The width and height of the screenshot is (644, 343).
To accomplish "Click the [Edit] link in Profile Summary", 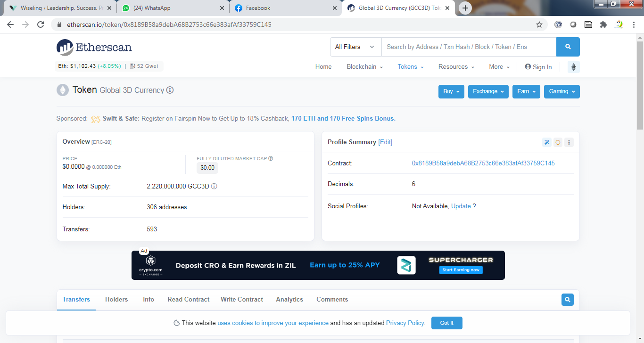I will click(385, 142).
